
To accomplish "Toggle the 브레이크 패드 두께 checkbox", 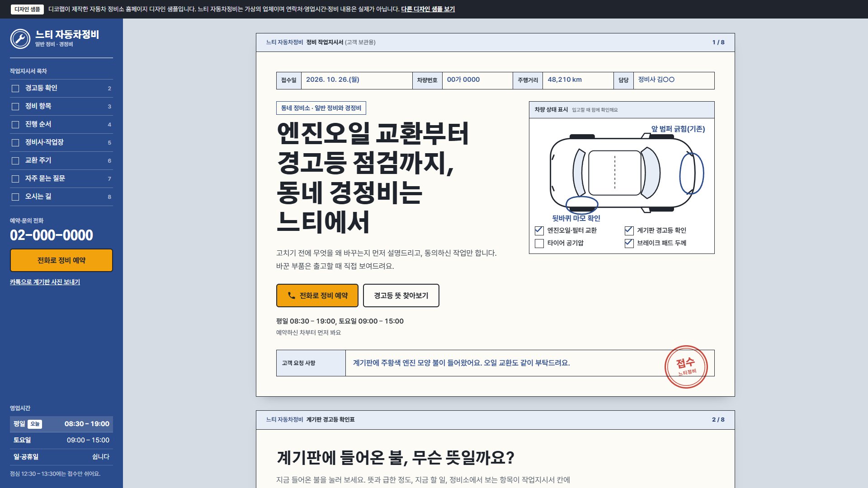I will pos(629,243).
